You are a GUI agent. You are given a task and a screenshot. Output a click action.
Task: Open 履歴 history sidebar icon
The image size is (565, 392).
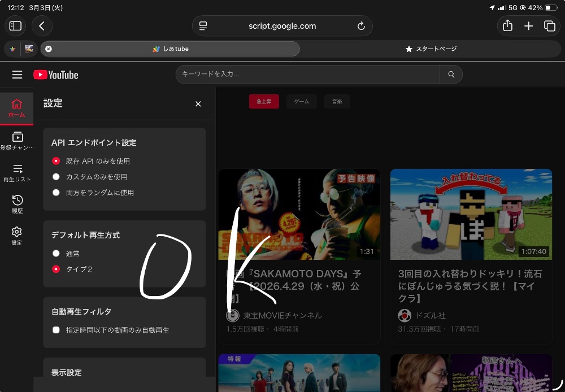17,204
